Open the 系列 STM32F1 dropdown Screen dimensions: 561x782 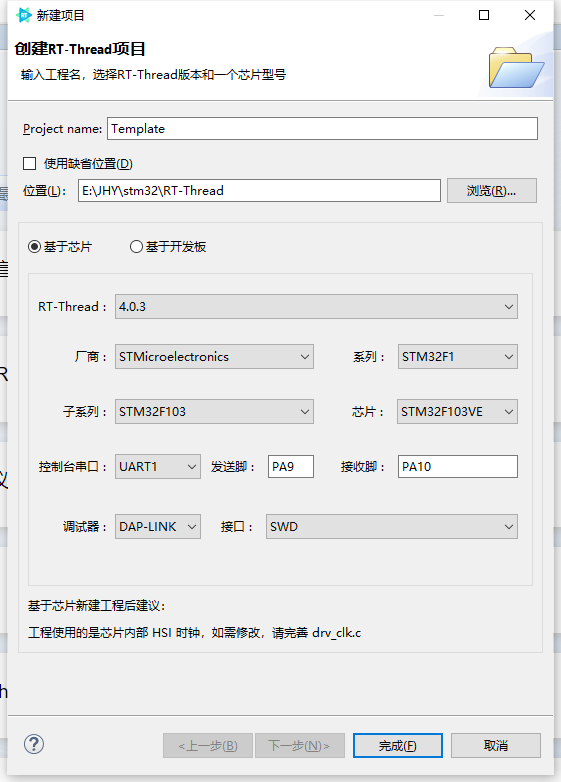(458, 357)
